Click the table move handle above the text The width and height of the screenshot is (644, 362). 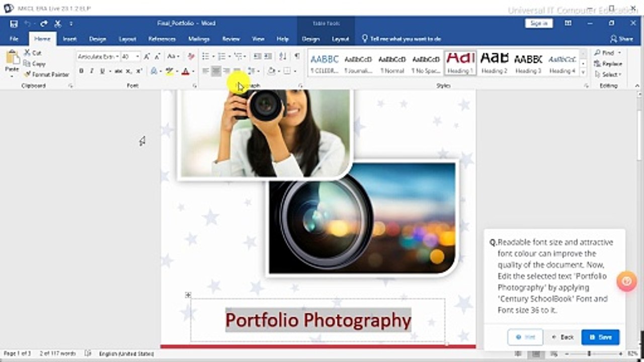click(188, 295)
